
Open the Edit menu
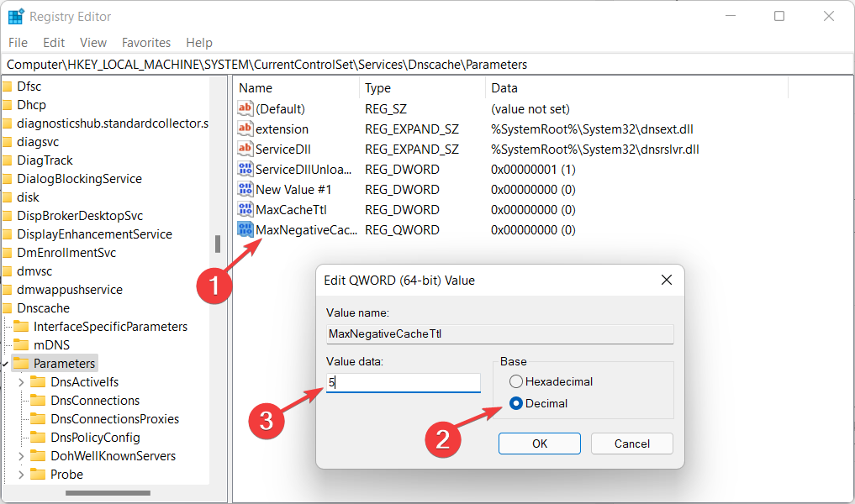point(54,42)
